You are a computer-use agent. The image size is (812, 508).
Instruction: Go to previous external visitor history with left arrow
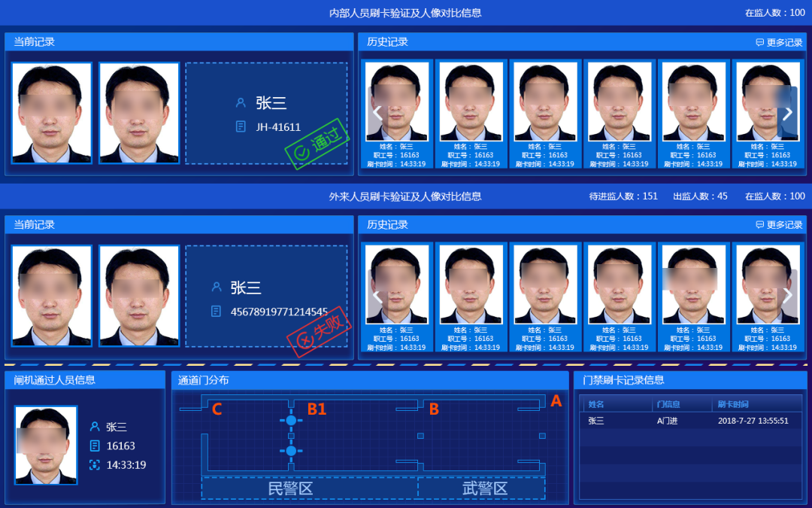click(377, 295)
